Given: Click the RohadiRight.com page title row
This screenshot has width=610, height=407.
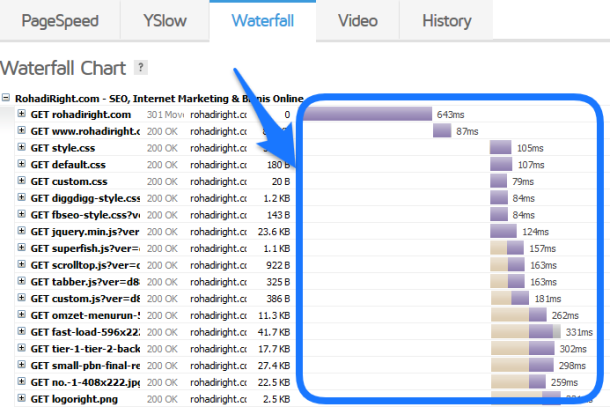Looking at the screenshot, I should coord(159,98).
